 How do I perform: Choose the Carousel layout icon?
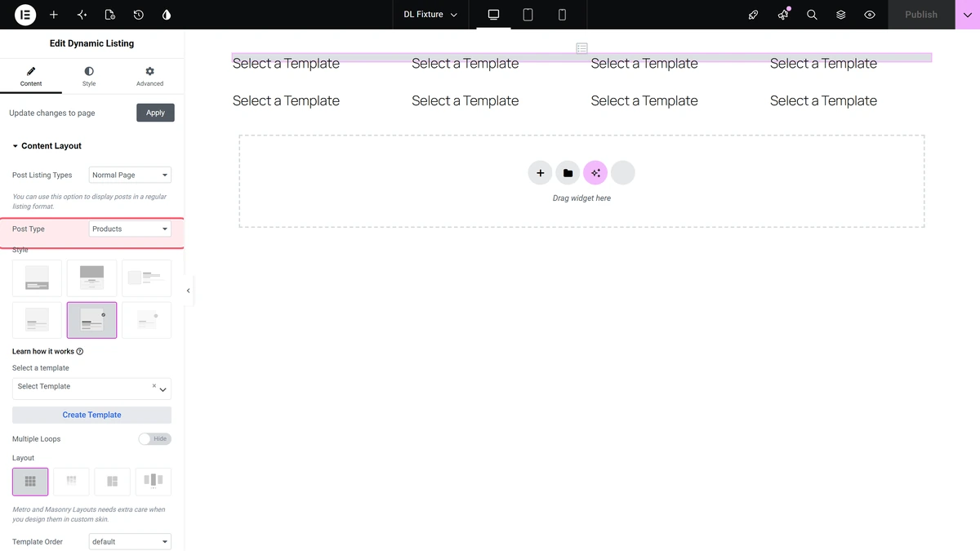pos(154,482)
